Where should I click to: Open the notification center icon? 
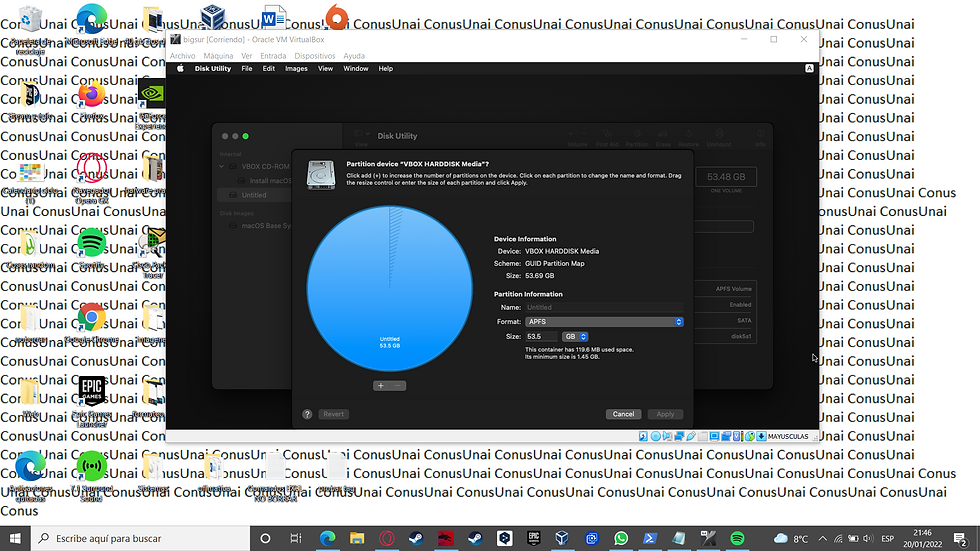(x=961, y=538)
